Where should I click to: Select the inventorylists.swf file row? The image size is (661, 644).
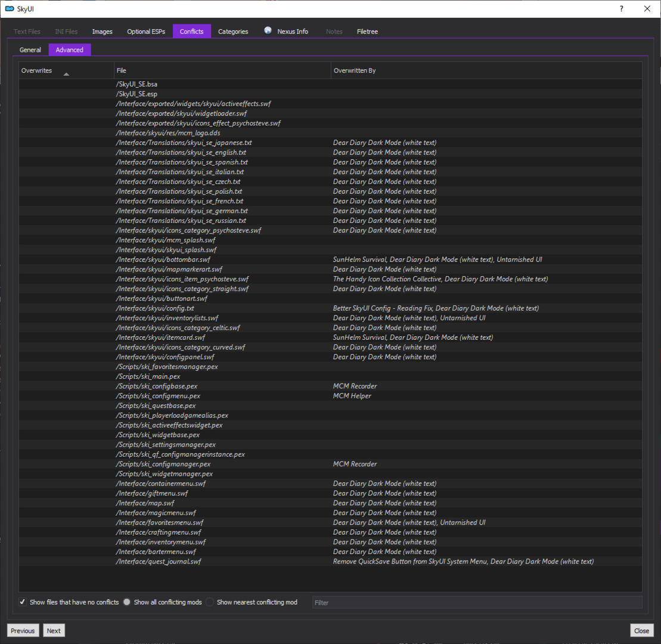(x=330, y=318)
